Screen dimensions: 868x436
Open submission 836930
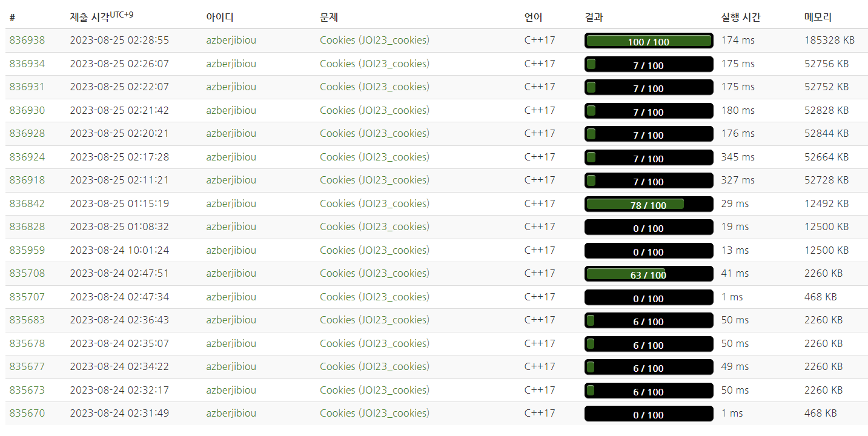[x=27, y=110]
